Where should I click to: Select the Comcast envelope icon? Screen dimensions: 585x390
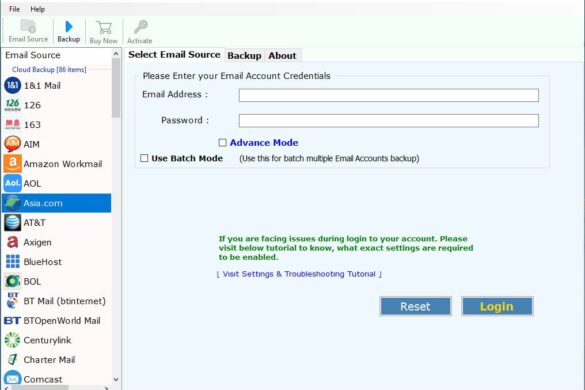(12, 378)
